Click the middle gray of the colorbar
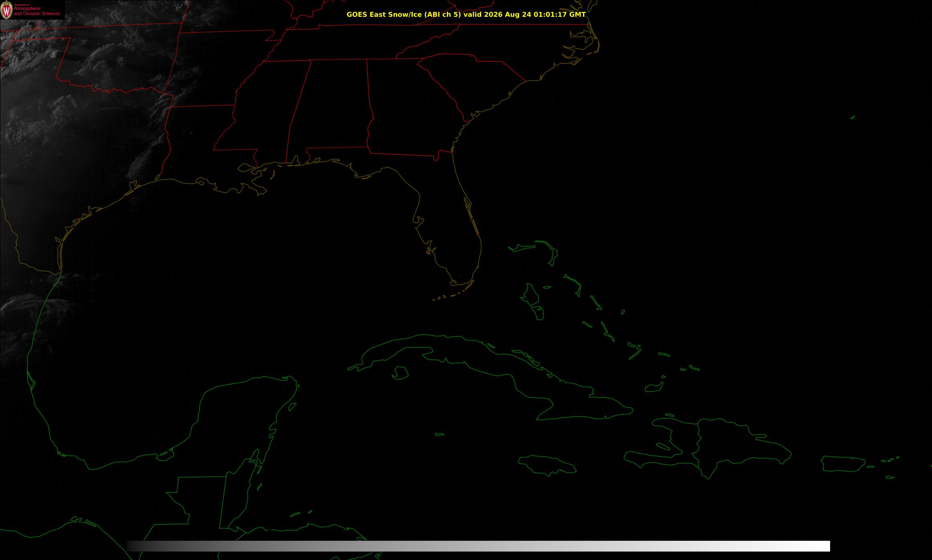This screenshot has width=932, height=560. [x=478, y=546]
